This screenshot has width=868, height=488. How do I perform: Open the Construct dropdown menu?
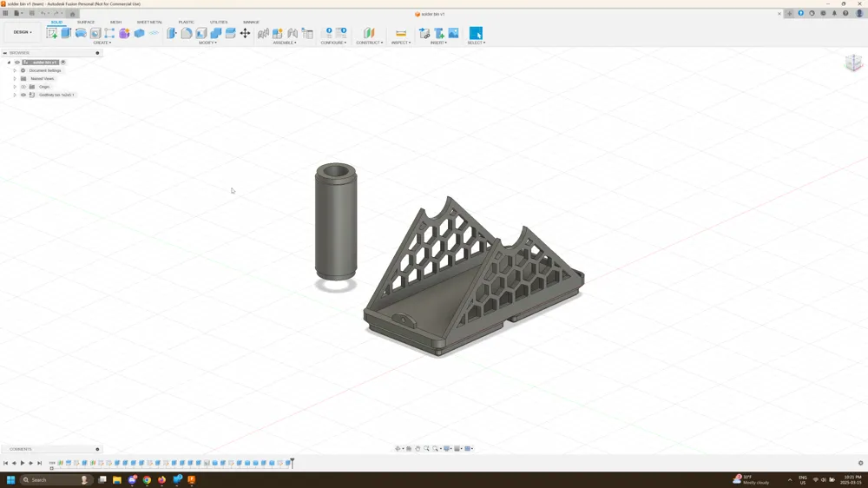(369, 43)
